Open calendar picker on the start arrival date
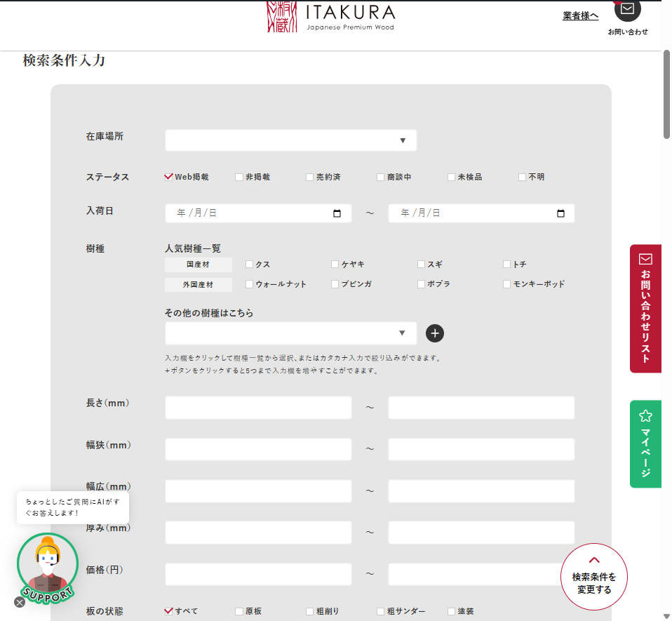Viewport: 672px width, 621px height. pyautogui.click(x=337, y=213)
